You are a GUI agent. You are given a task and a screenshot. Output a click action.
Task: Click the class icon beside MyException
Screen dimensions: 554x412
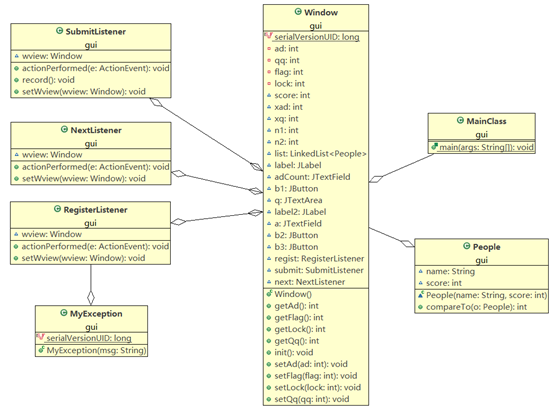click(64, 313)
